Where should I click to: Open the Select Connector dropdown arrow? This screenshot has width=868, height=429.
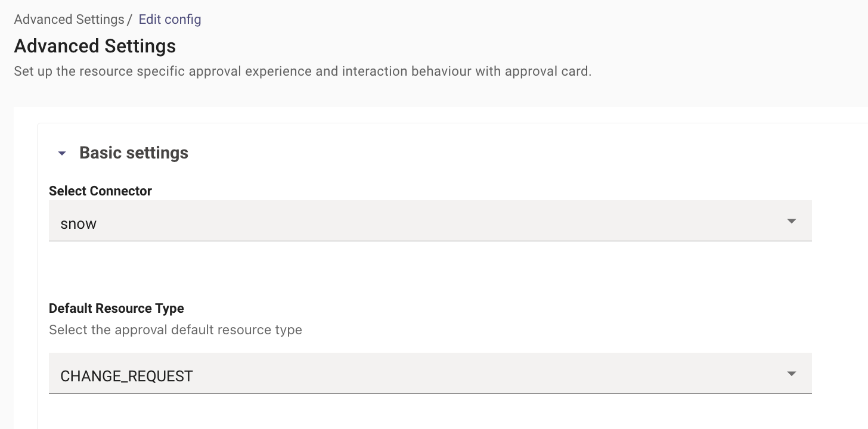click(791, 221)
